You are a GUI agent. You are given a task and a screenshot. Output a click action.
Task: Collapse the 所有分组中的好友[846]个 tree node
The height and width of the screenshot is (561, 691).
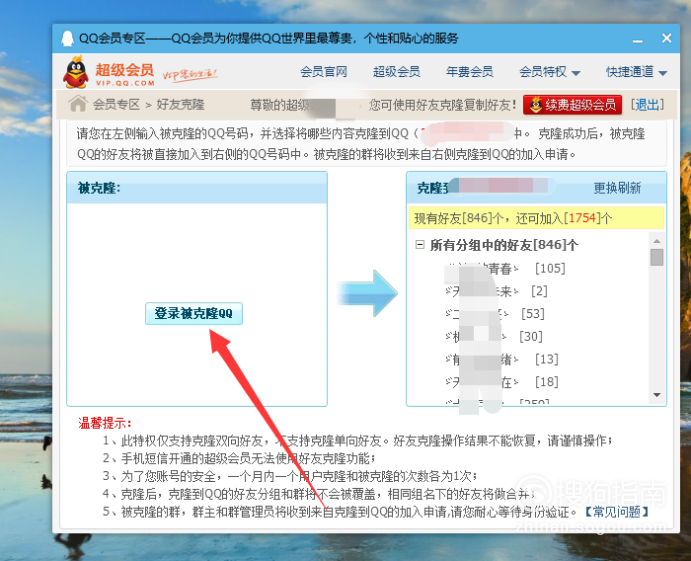click(x=420, y=245)
